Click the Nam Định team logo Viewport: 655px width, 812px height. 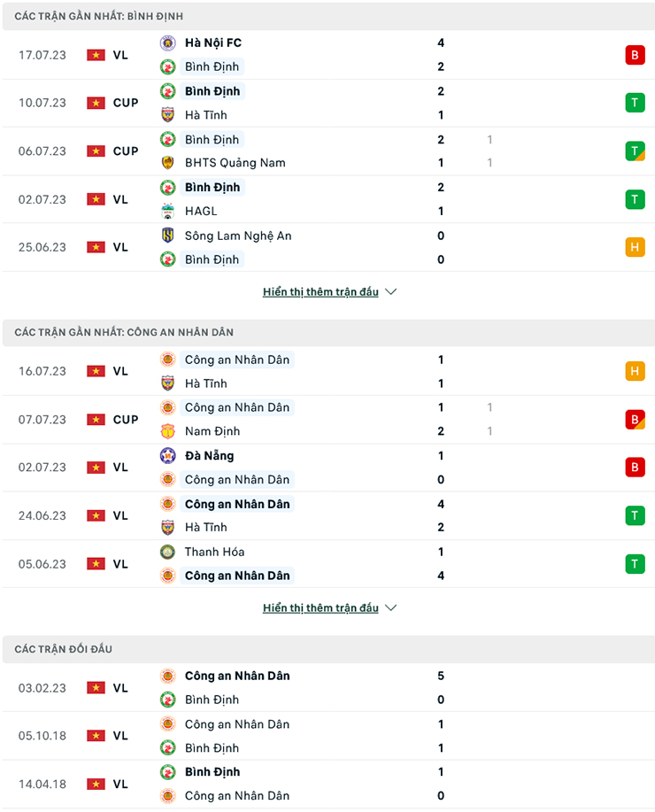click(x=167, y=431)
